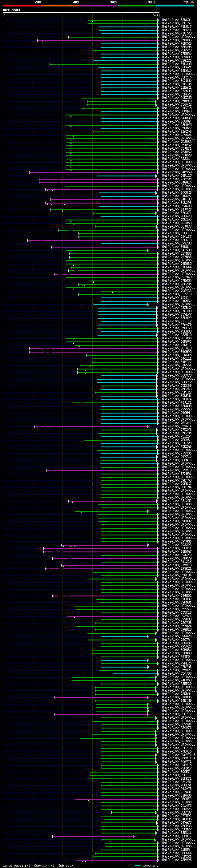
Task: Click the purple alignment bar for B4MS69
Action: click(x=94, y=172)
